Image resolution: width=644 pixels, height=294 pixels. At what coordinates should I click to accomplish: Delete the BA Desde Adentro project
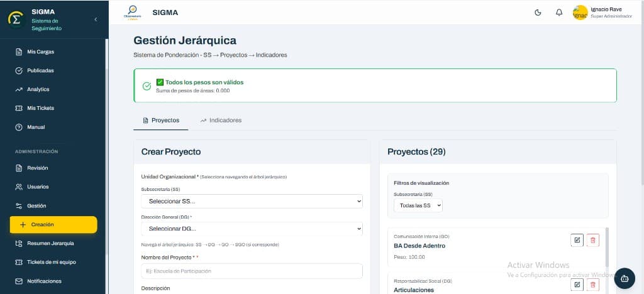tap(592, 240)
